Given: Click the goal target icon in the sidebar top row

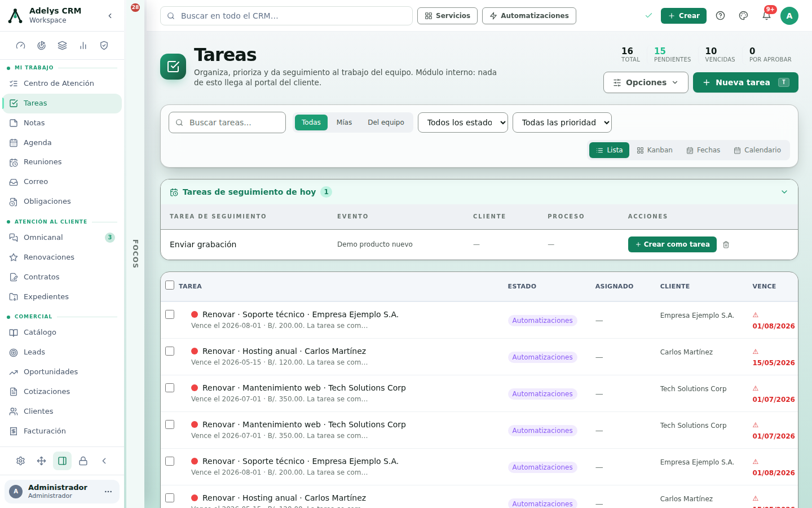Looking at the screenshot, I should coord(42,46).
